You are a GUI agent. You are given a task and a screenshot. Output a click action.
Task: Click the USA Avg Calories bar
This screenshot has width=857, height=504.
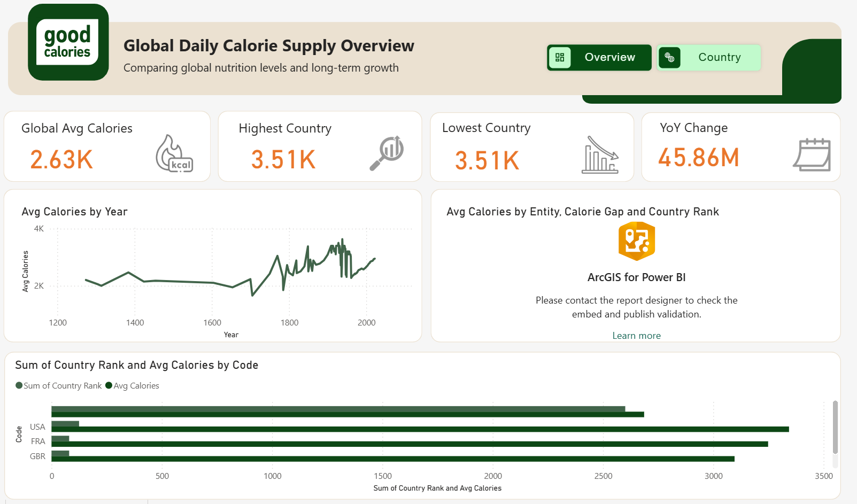coord(420,429)
